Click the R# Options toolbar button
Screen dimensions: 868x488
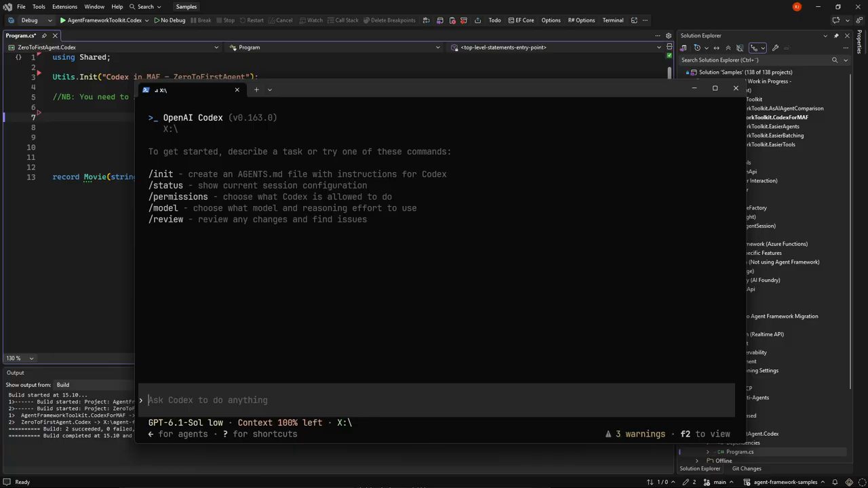(x=581, y=20)
